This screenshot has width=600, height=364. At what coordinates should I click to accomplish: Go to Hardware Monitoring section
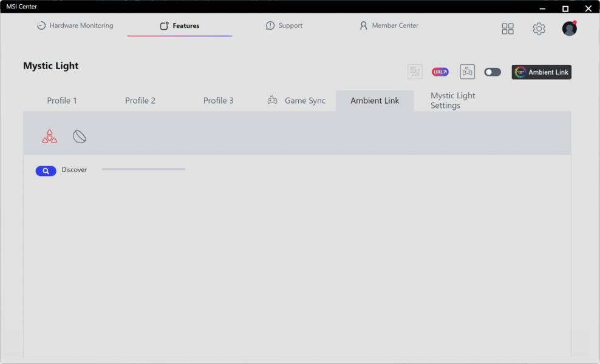75,25
